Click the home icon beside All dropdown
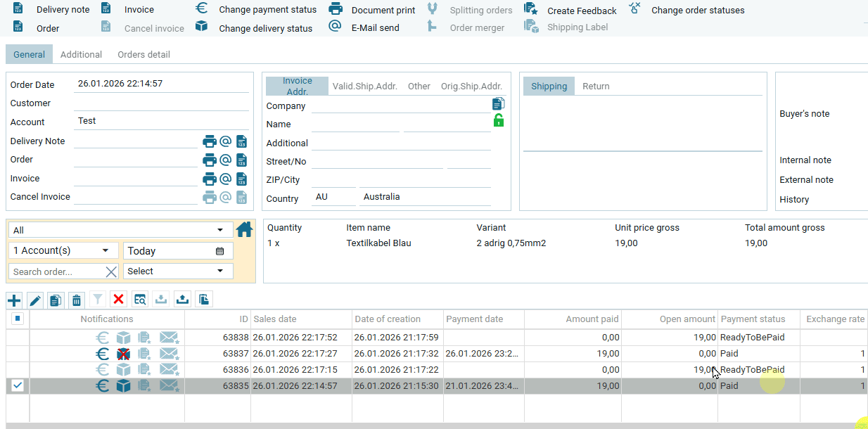Viewport: 868px width, 429px height. [244, 229]
